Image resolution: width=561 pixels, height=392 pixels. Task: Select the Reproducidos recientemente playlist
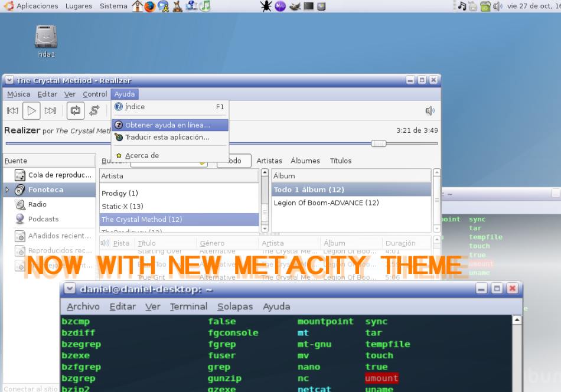pos(50,251)
